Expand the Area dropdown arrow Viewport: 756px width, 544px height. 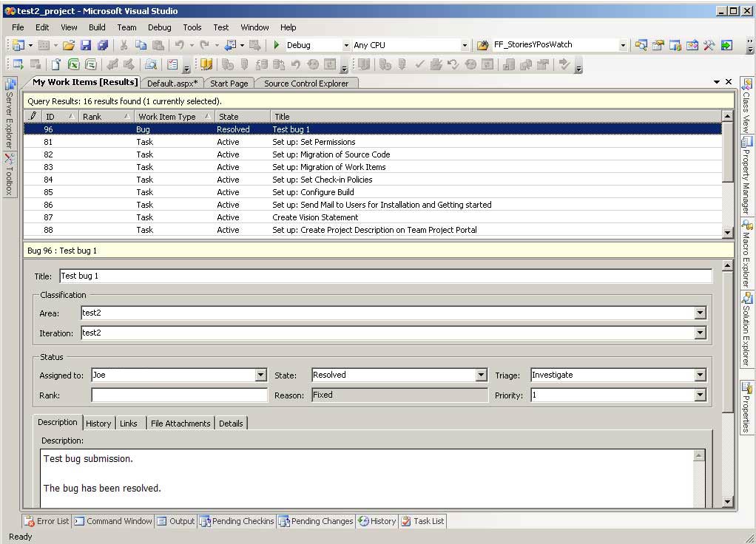point(700,313)
